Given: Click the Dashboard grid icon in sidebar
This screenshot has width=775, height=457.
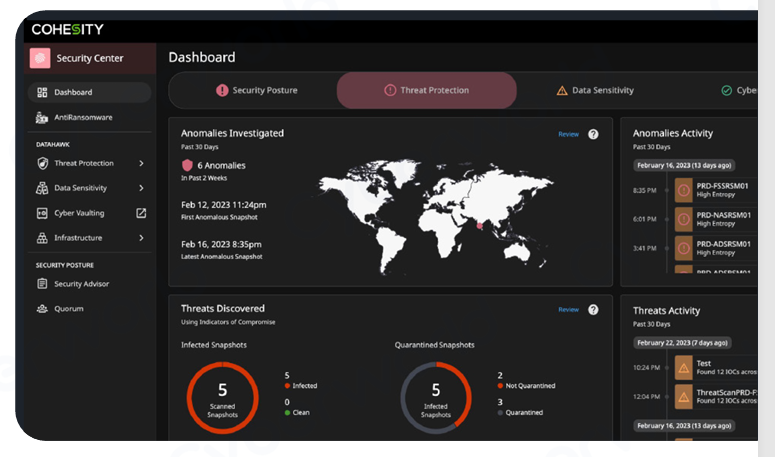Looking at the screenshot, I should click(x=42, y=92).
